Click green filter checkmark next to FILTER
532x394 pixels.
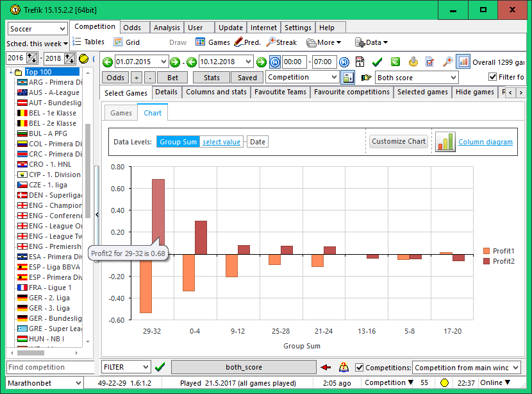tap(160, 367)
